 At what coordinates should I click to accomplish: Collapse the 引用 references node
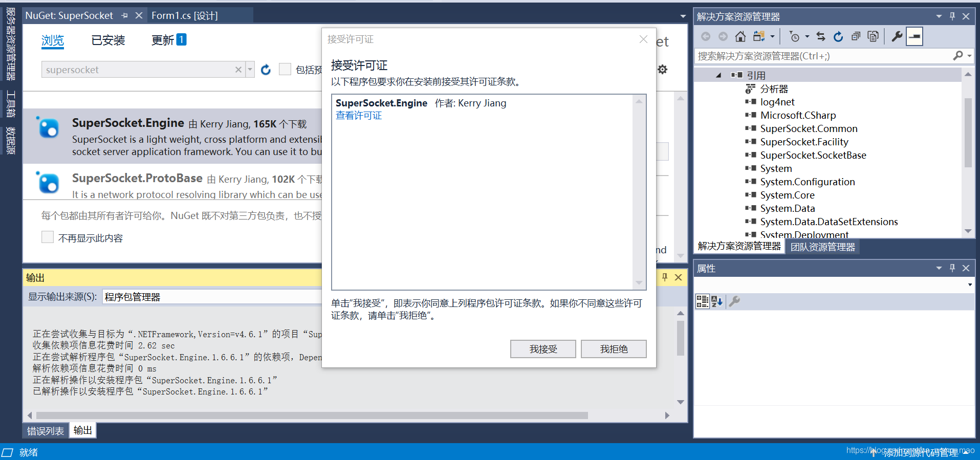718,75
